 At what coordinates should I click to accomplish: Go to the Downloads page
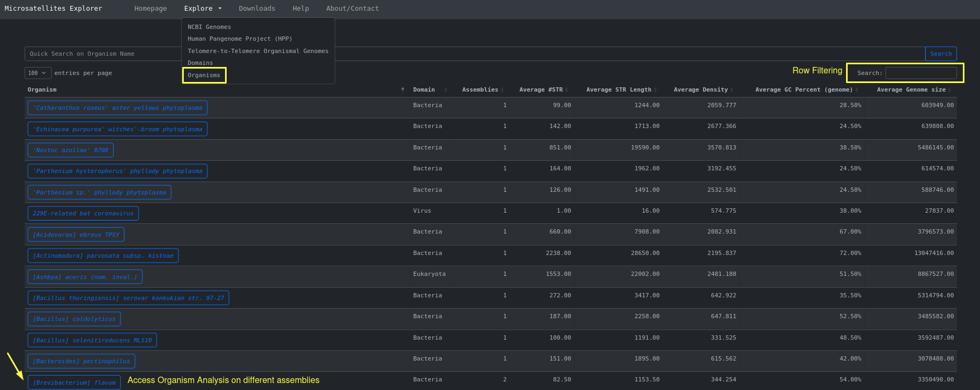(257, 9)
